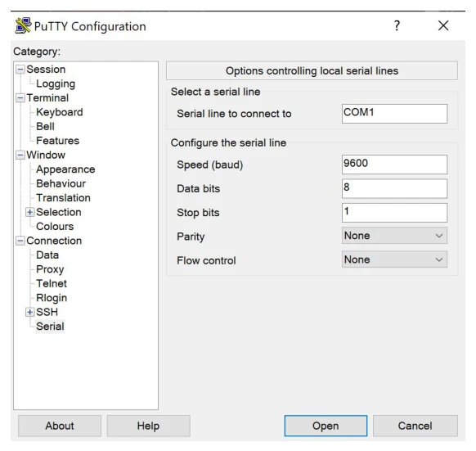Select the SSH category label
Image resolution: width=476 pixels, height=451 pixels.
click(47, 312)
